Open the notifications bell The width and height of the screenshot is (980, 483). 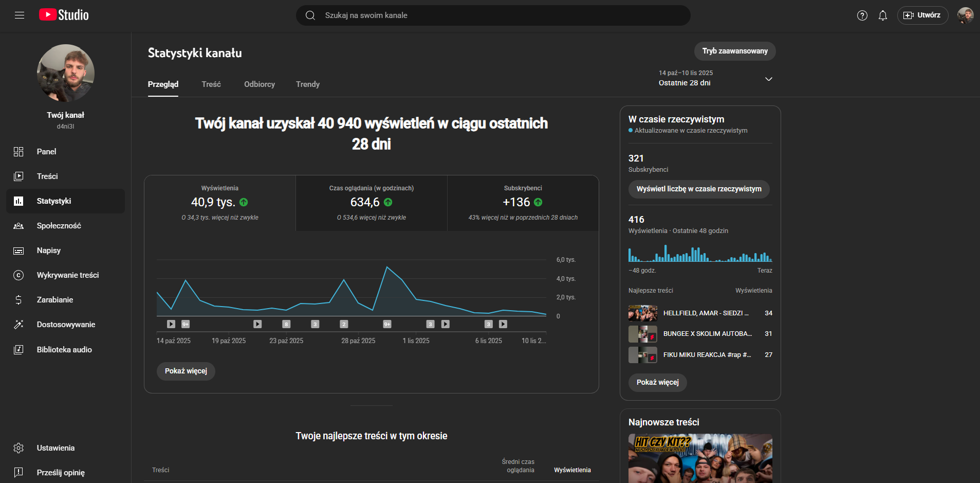[x=882, y=15]
